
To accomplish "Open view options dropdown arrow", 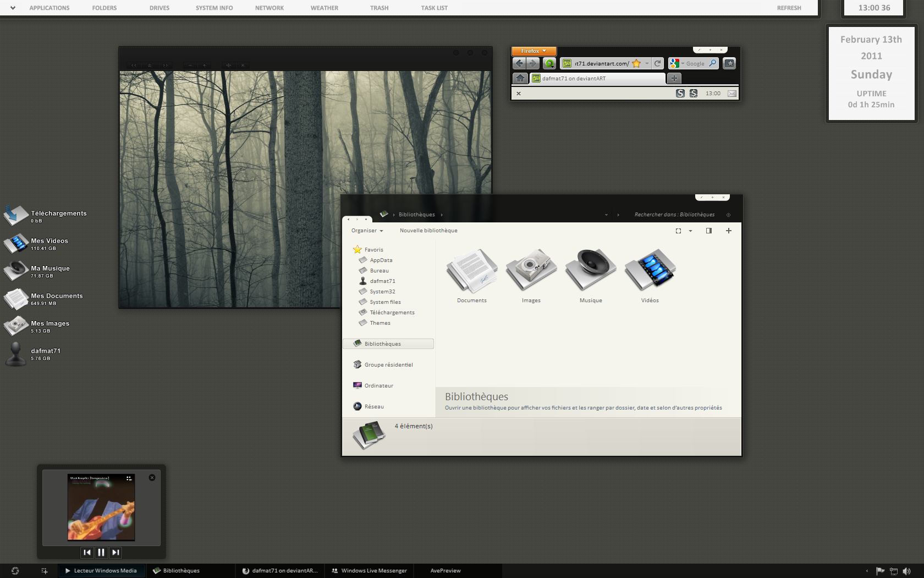I will pyautogui.click(x=690, y=231).
